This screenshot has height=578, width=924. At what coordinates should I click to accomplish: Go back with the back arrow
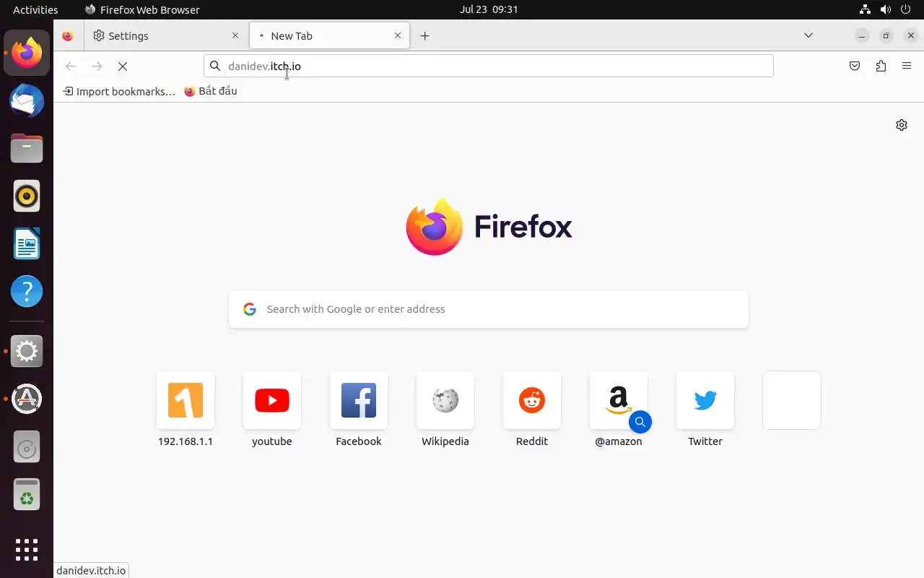click(x=71, y=66)
